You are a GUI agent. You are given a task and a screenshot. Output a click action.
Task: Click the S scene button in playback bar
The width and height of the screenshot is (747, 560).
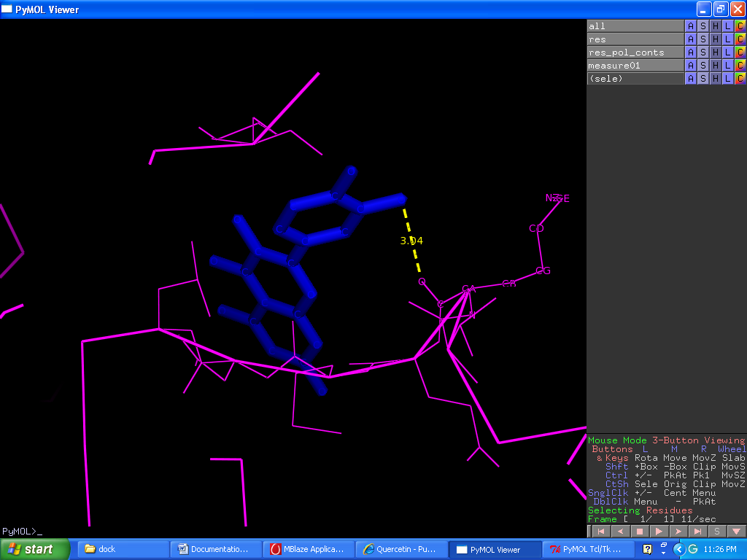(717, 532)
